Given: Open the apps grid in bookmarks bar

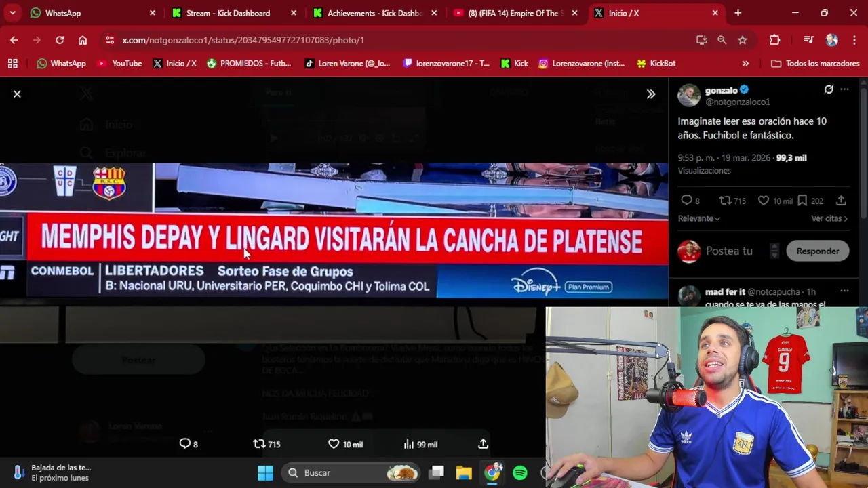Looking at the screenshot, I should (12, 63).
